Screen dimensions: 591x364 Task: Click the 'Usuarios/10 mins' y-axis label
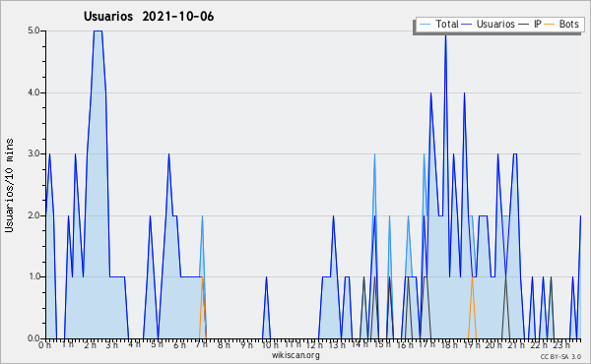[9, 185]
